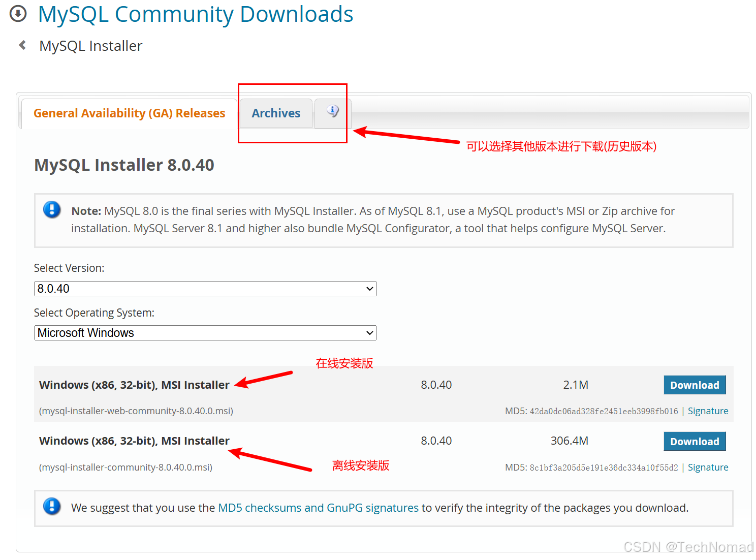Select General Availability (GA) Releases tab

pos(129,113)
